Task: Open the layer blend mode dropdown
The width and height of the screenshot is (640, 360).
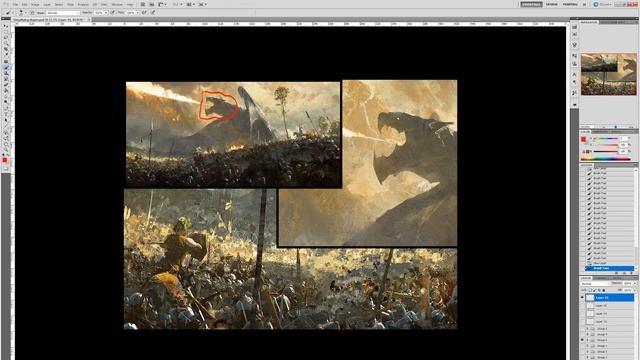Action: [596, 284]
